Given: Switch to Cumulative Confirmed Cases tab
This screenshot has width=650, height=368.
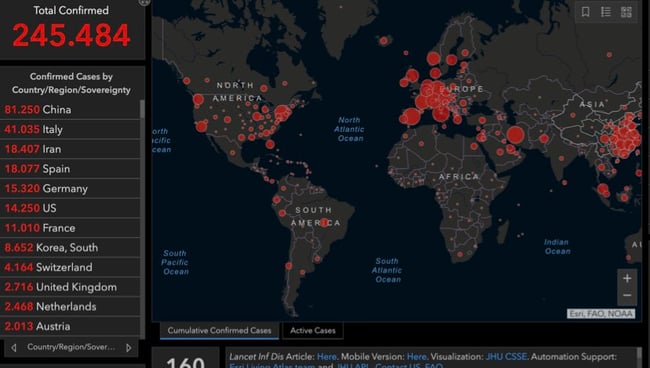Looking at the screenshot, I should point(219,331).
